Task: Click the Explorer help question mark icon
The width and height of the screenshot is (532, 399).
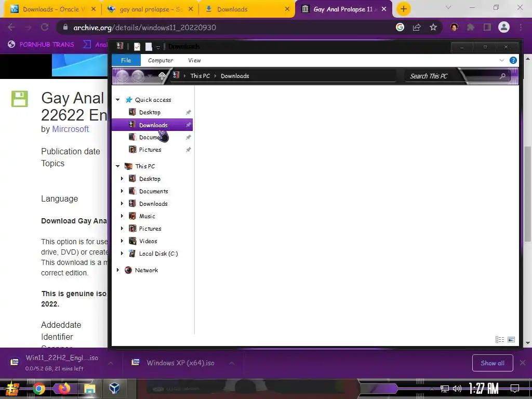Action: coord(513,60)
